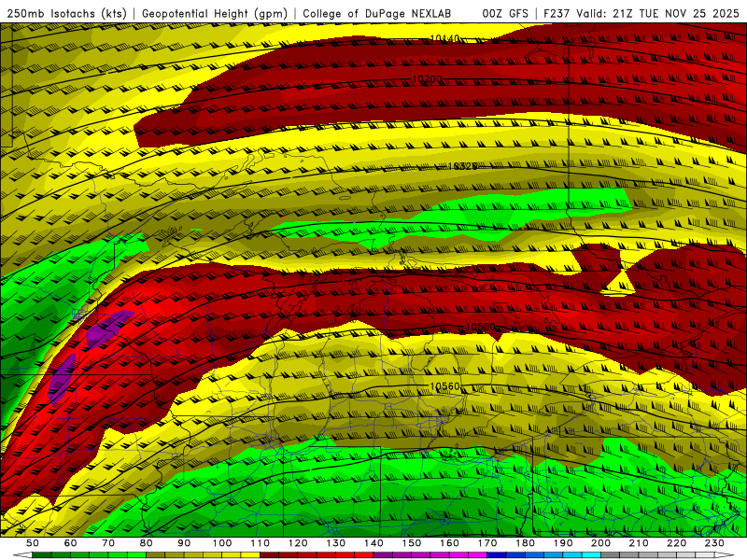This screenshot has width=747, height=560.
Task: Click the 130 value on the color scale
Action: pyautogui.click(x=336, y=543)
